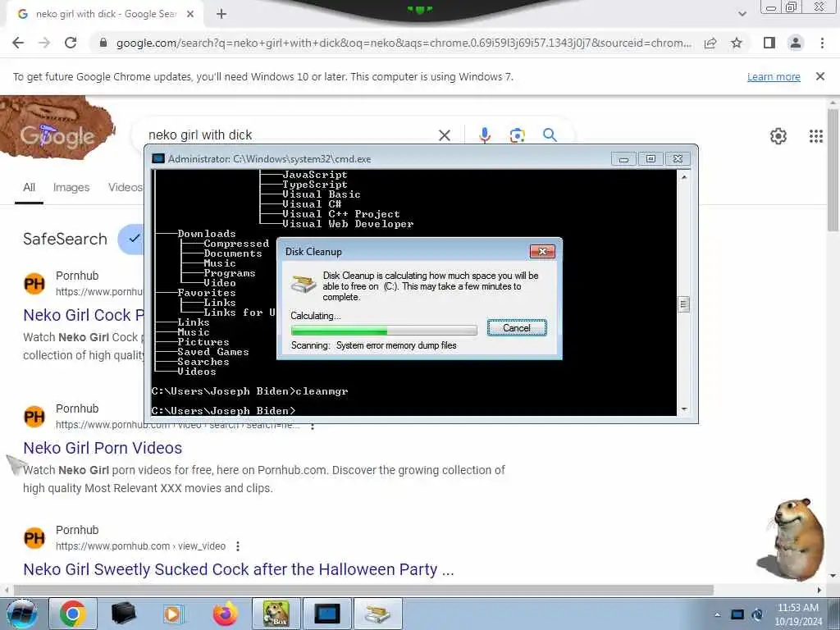Viewport: 840px width, 630px height.
Task: Open Chrome side panel icon
Action: pyautogui.click(x=769, y=43)
